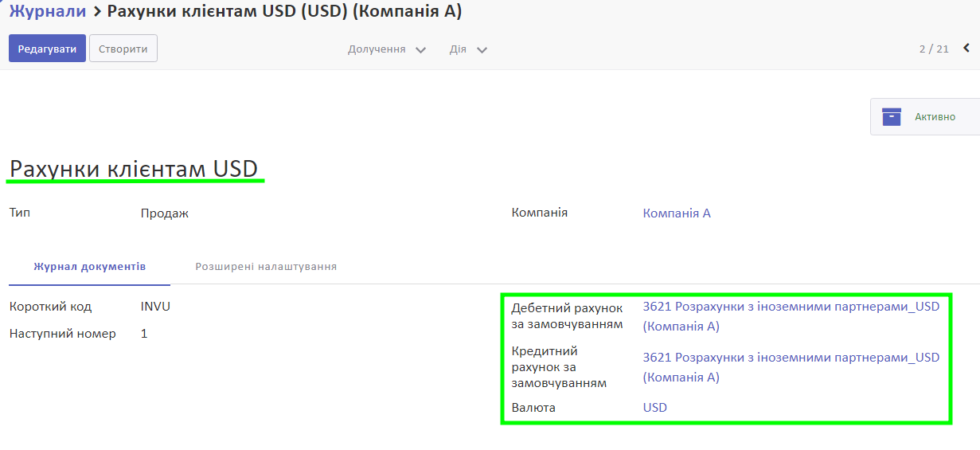
Task: Click the Наступний номер value 1
Action: coord(144,334)
